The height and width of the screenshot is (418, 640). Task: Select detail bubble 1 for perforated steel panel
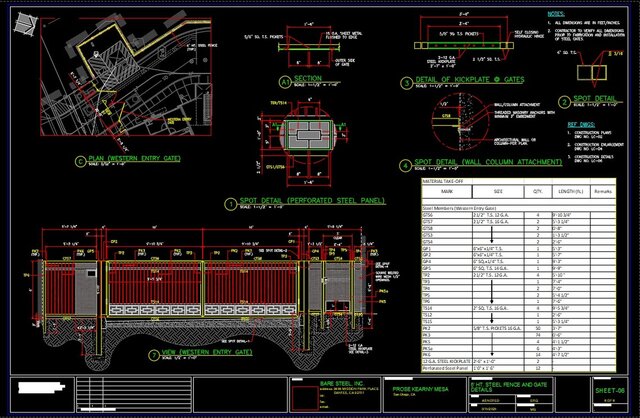[x=231, y=203]
